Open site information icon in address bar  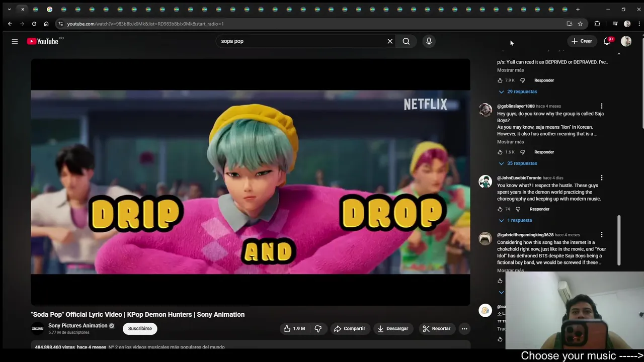[x=60, y=24]
